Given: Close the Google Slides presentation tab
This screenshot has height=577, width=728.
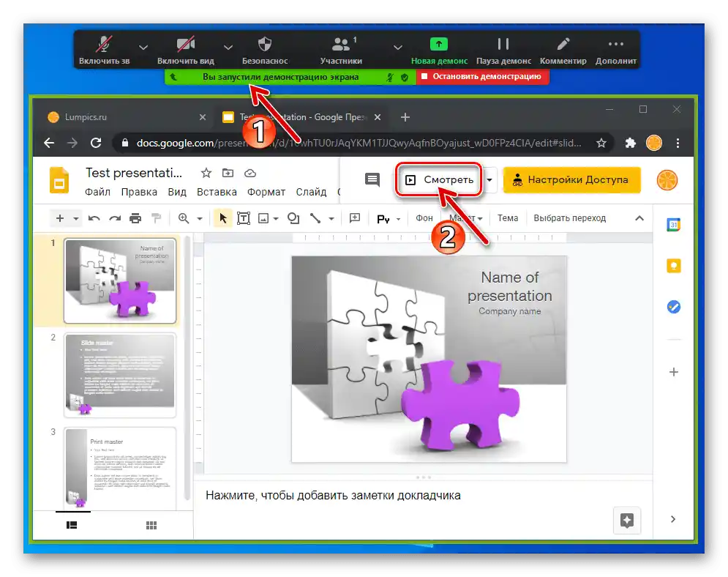Looking at the screenshot, I should point(378,117).
